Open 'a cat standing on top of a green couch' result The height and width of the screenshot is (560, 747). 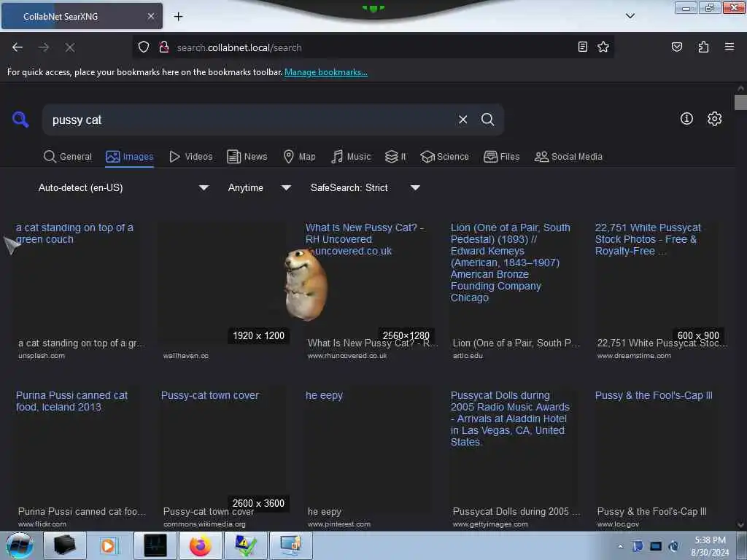[74, 233]
